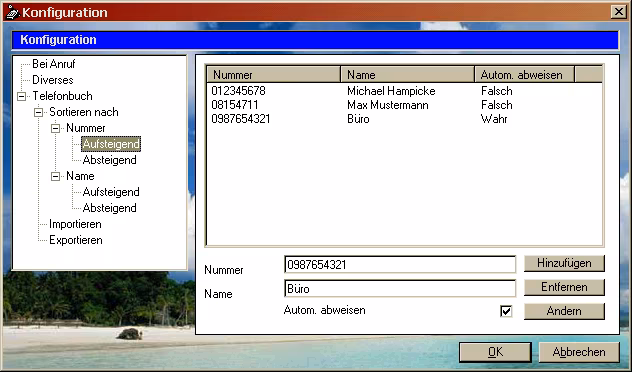This screenshot has width=632, height=372.
Task: Confirm with the OK button
Action: [495, 352]
